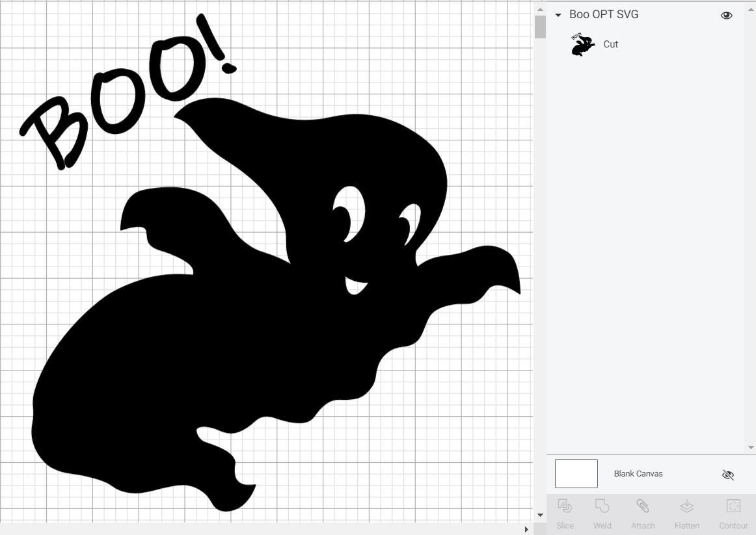The width and height of the screenshot is (756, 535).
Task: Click the Attach icon
Action: coord(643,506)
